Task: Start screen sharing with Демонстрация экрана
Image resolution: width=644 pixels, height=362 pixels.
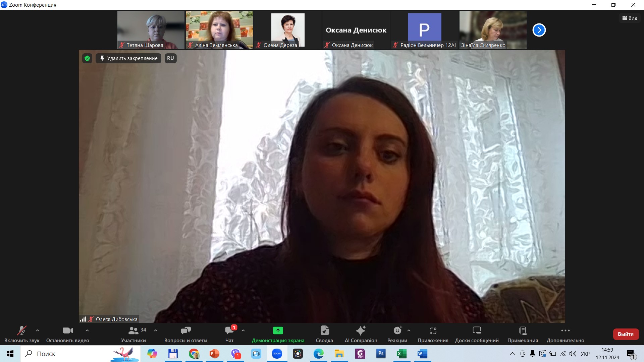Action: pyautogui.click(x=278, y=334)
